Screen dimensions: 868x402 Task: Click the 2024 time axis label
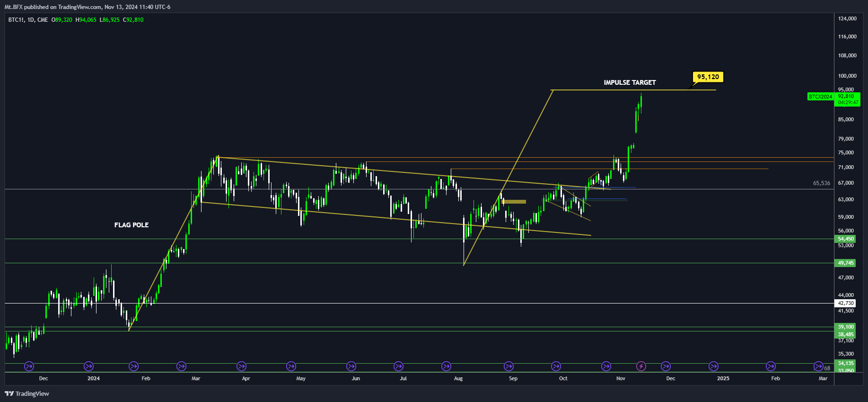[94, 378]
